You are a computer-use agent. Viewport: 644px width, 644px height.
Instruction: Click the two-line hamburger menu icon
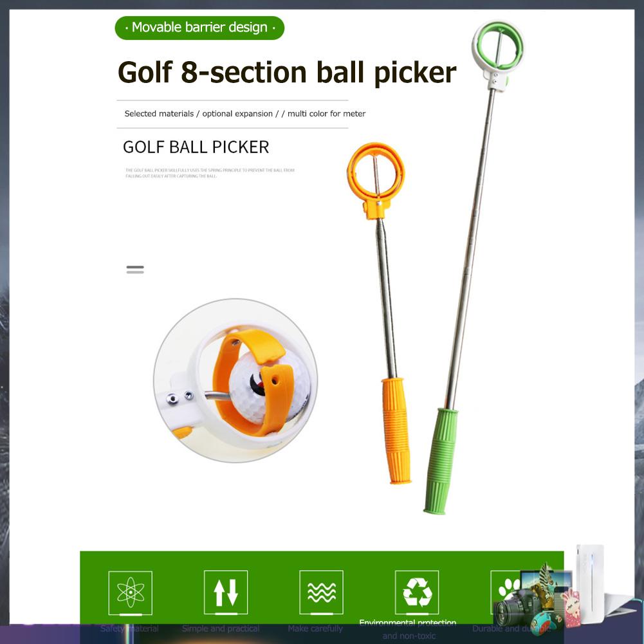135,270
